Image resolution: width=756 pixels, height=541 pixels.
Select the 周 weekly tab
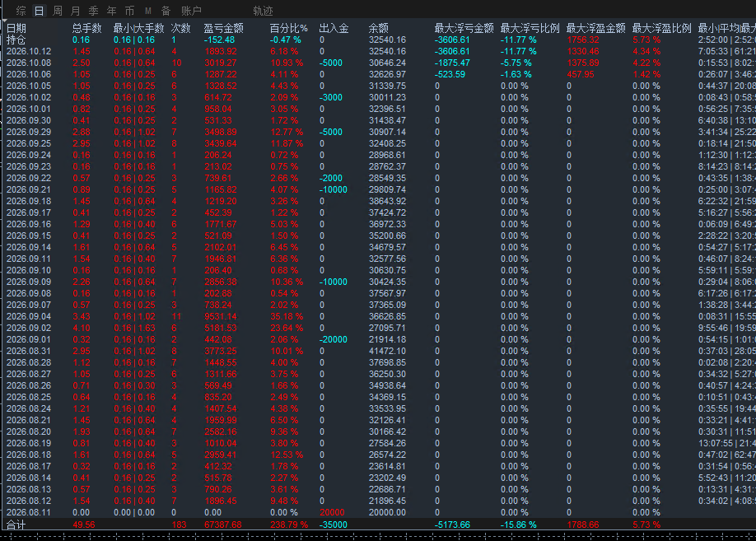click(x=58, y=11)
